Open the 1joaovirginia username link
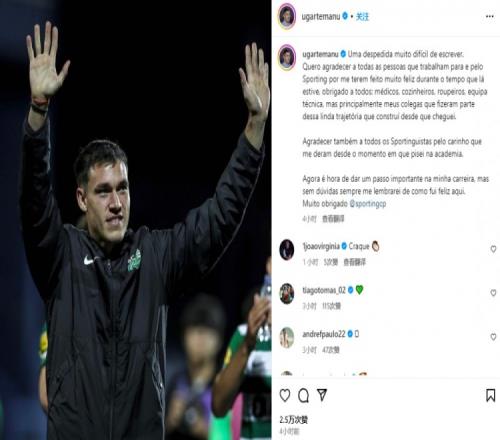Image resolution: width=500 pixels, height=440 pixels. [x=321, y=246]
